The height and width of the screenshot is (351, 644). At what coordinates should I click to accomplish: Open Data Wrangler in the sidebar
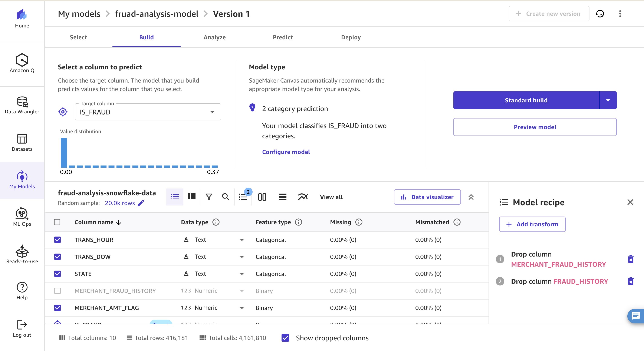(22, 105)
